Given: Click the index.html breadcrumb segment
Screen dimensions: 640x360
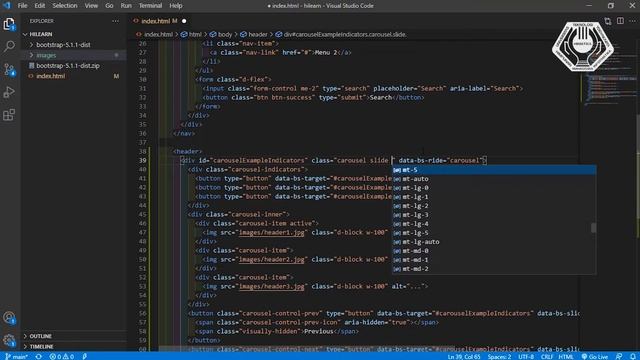Looking at the screenshot, I should click(155, 35).
